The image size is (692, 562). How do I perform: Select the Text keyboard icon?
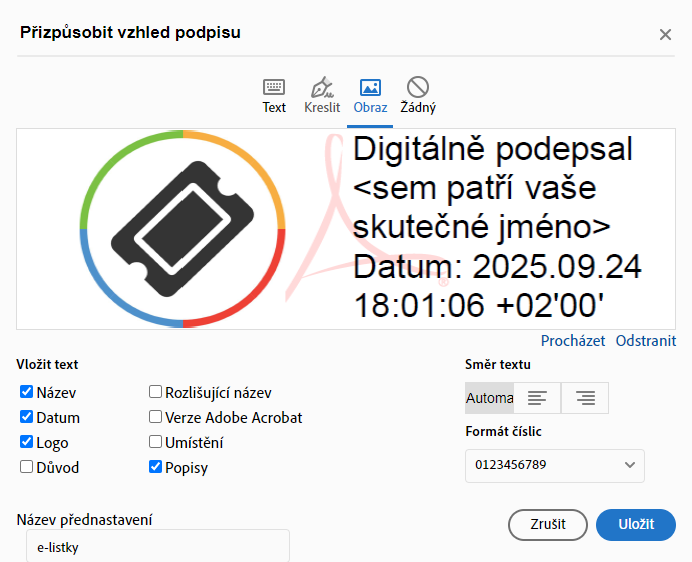click(x=274, y=87)
